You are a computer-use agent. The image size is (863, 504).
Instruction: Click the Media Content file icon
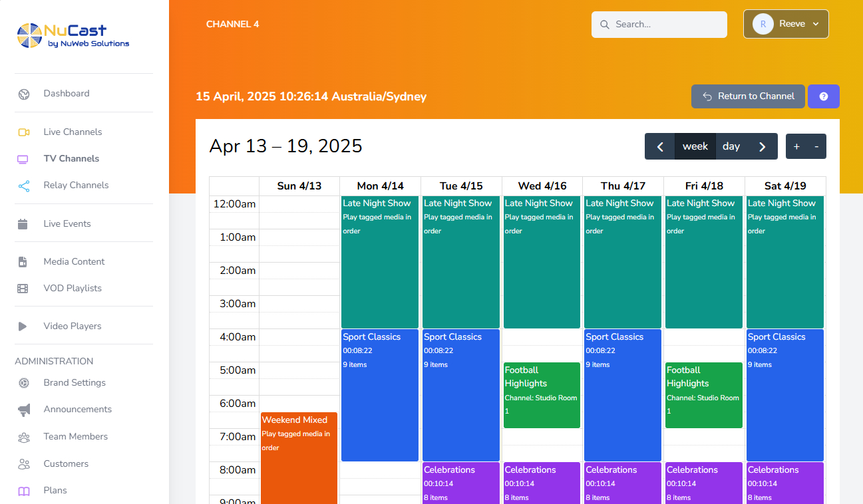[23, 262]
